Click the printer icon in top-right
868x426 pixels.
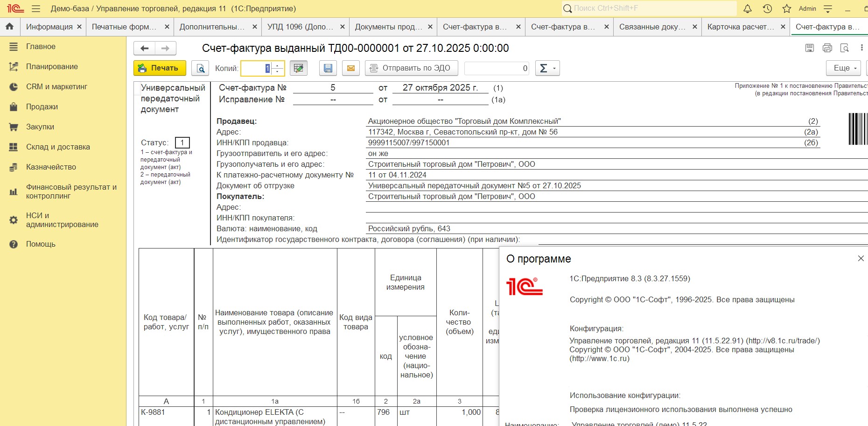point(827,48)
